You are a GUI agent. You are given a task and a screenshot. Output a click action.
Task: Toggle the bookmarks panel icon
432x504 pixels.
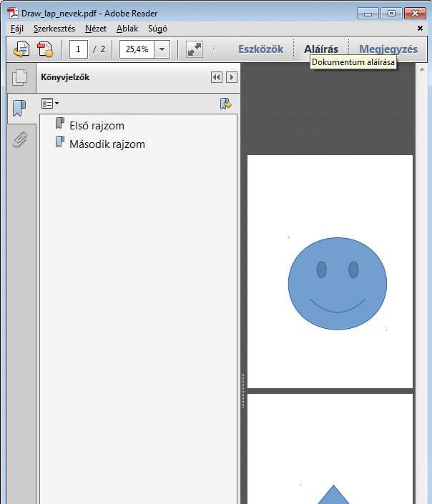coord(19,109)
